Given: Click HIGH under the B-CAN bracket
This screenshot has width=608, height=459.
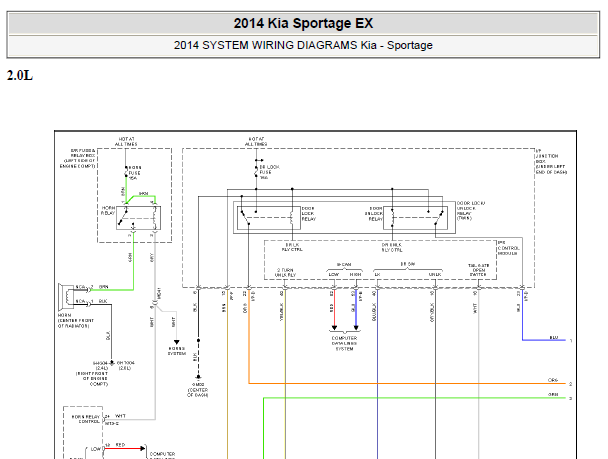Looking at the screenshot, I should (x=356, y=274).
